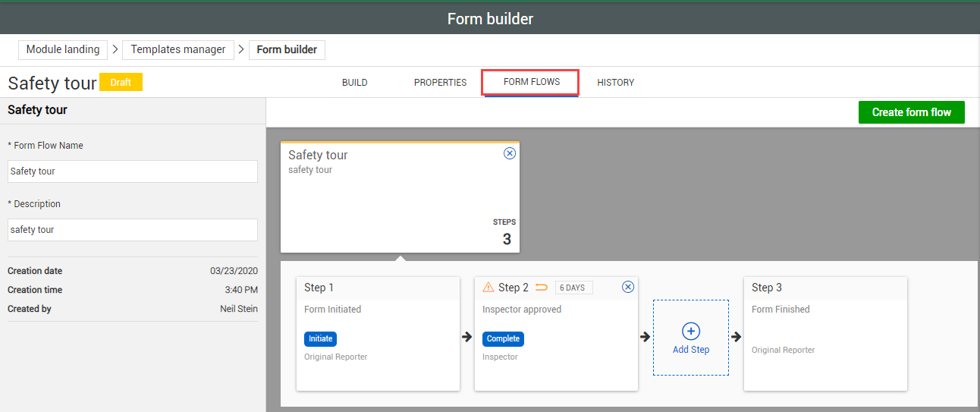Click the arrow before Step 3
The height and width of the screenshot is (412, 980).
click(736, 337)
